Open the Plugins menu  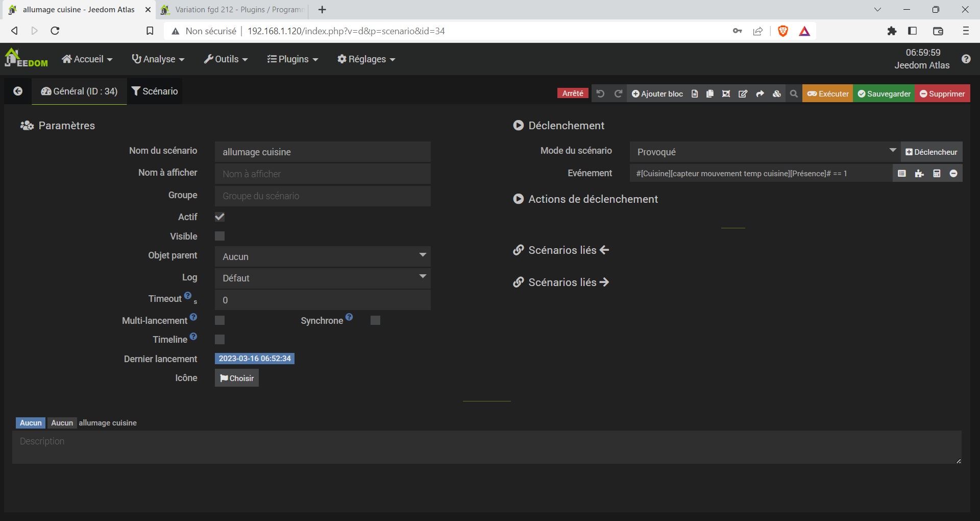point(292,59)
